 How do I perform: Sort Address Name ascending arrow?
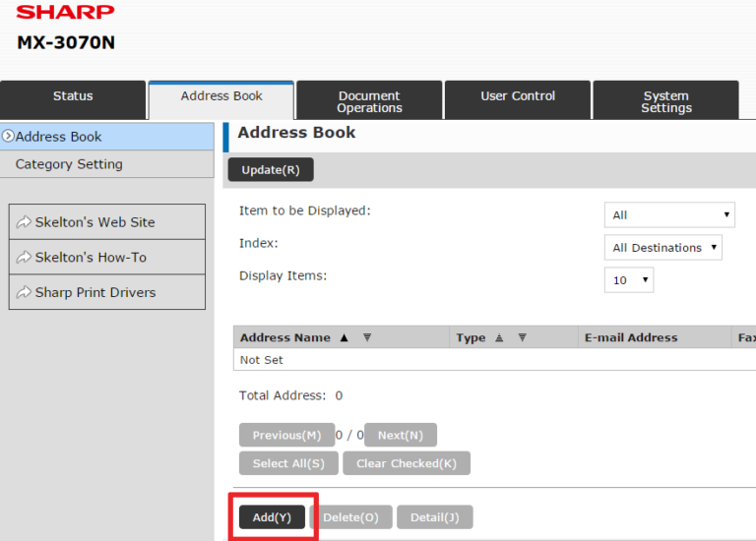pyautogui.click(x=344, y=337)
